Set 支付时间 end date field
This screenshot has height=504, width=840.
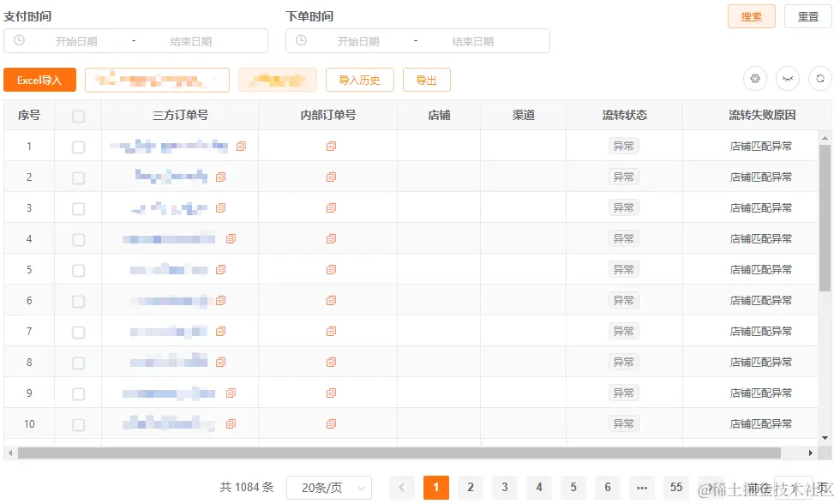(x=190, y=41)
